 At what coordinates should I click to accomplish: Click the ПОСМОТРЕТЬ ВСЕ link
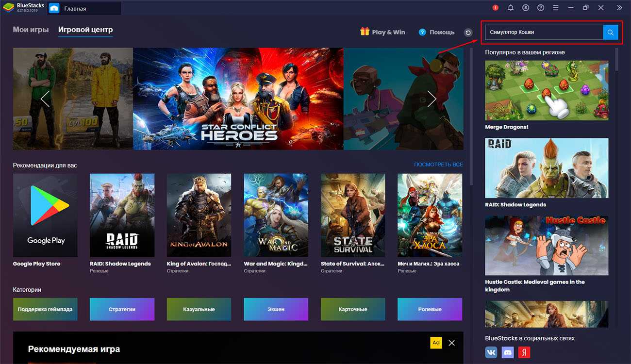(x=438, y=165)
